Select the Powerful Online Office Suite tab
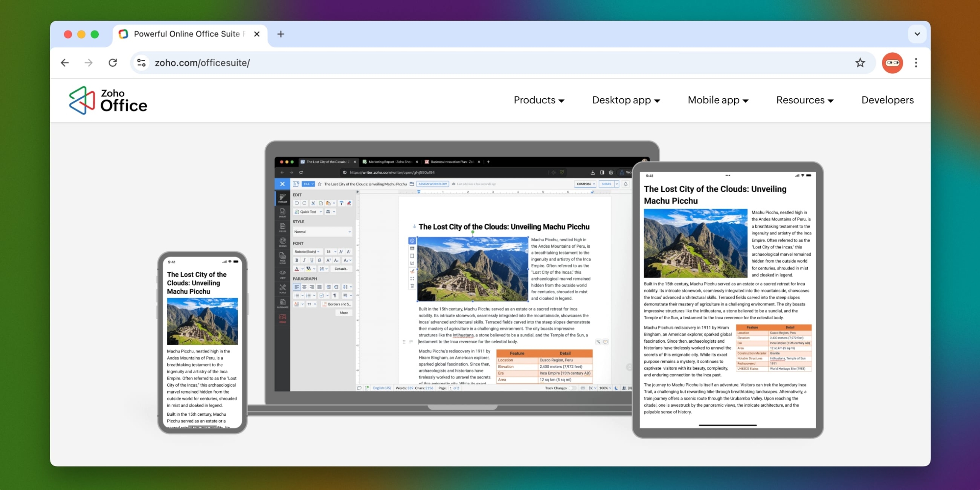The image size is (980, 490). (190, 34)
